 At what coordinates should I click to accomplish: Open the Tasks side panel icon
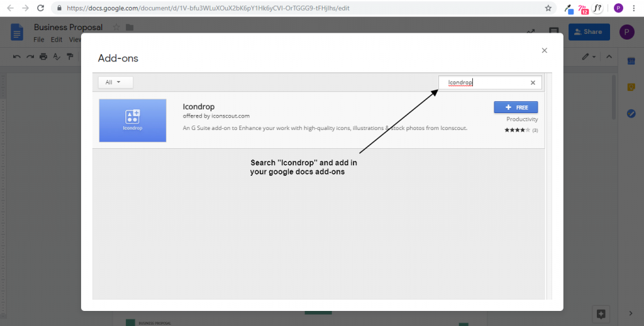631,114
